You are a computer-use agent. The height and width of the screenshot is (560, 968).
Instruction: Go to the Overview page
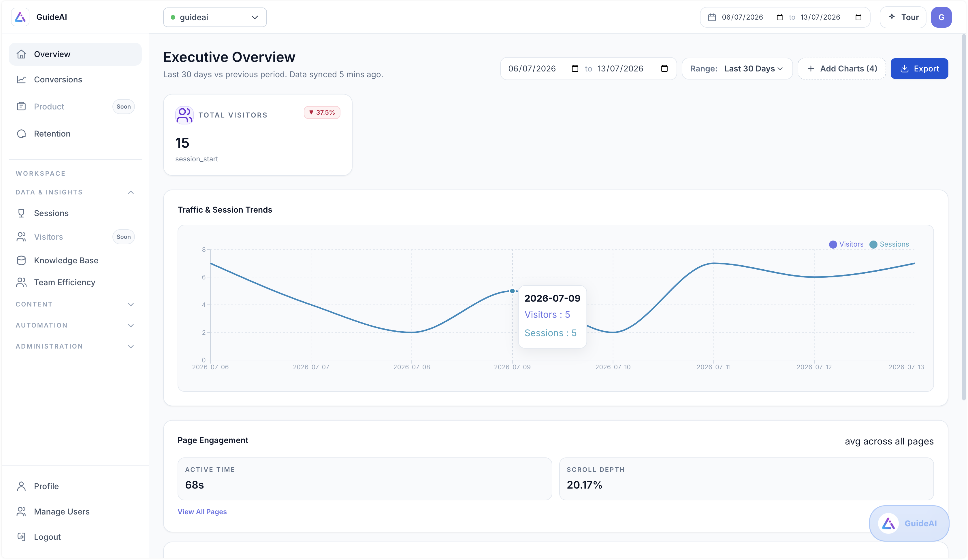75,54
